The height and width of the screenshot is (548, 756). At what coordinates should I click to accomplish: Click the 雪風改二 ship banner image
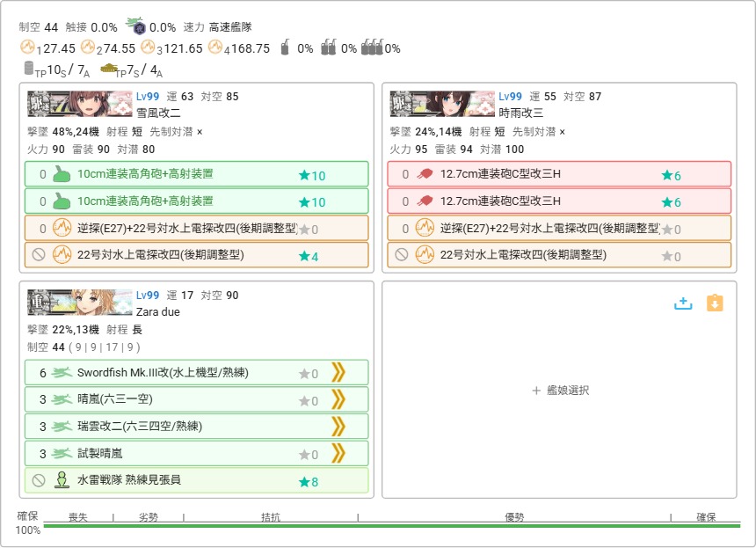coord(80,104)
